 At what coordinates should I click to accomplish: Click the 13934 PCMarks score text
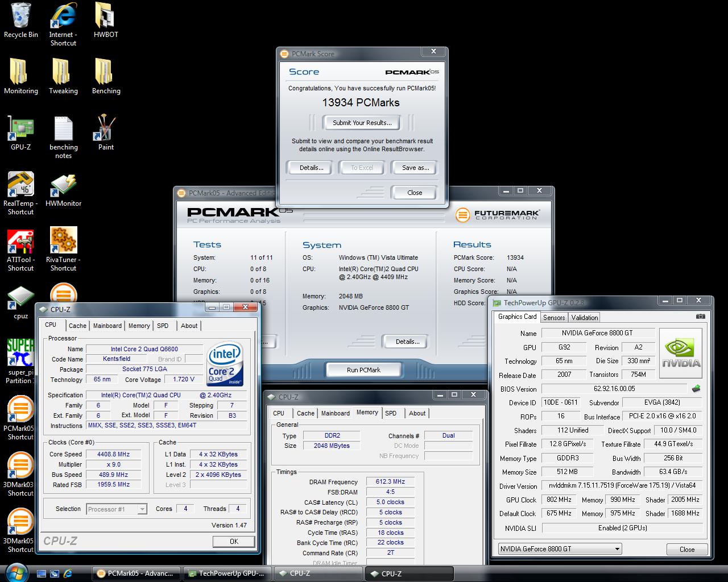tap(361, 103)
